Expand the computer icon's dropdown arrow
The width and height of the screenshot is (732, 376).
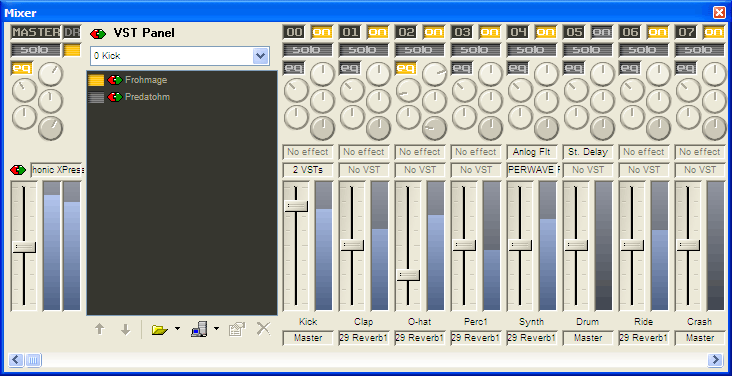coord(216,329)
